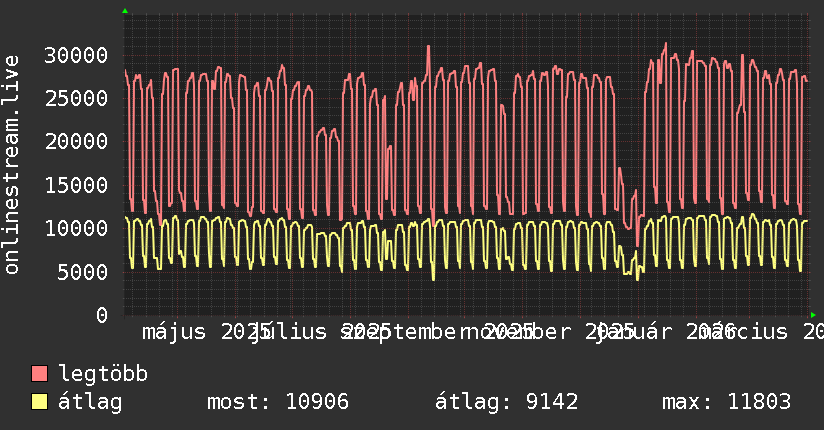Click the green arrow ending the x-axis
Viewport: 824px width, 430px height.
click(x=813, y=315)
